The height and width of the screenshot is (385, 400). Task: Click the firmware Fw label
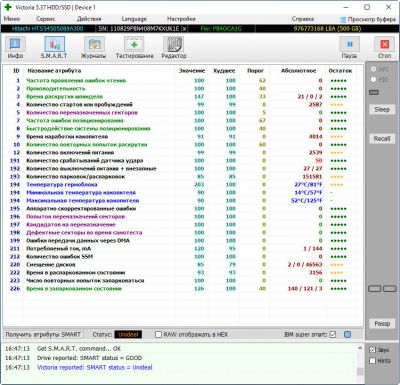coord(221,29)
